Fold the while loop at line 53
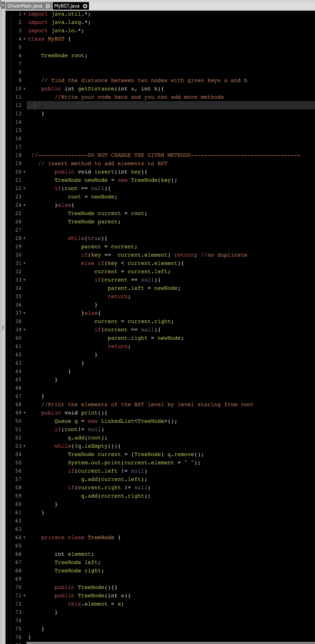 pos(24,446)
